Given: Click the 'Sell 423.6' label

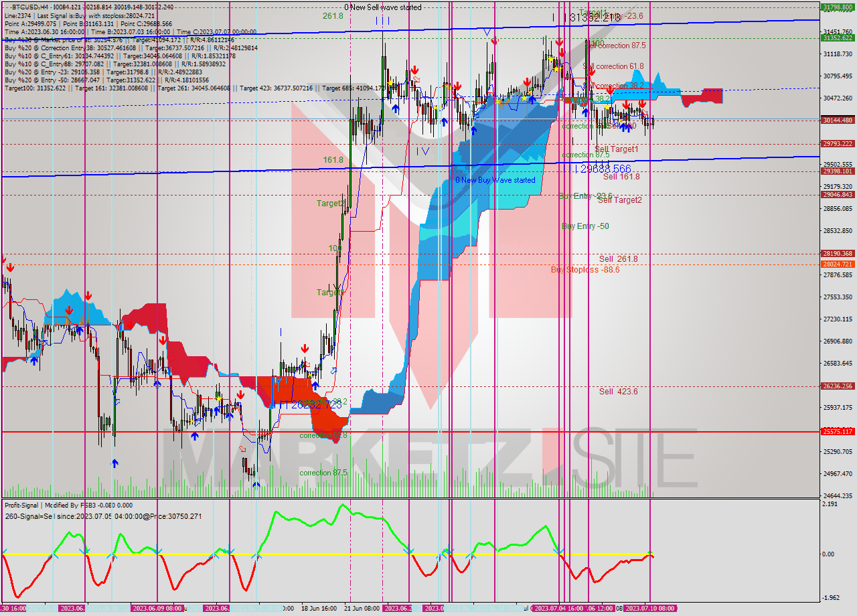Looking at the screenshot, I should 618,392.
